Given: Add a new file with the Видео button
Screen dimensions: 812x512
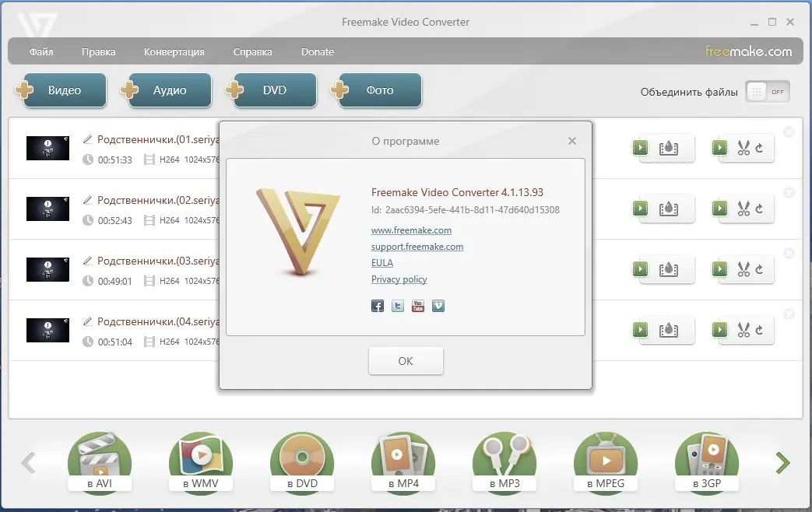Looking at the screenshot, I should point(62,89).
